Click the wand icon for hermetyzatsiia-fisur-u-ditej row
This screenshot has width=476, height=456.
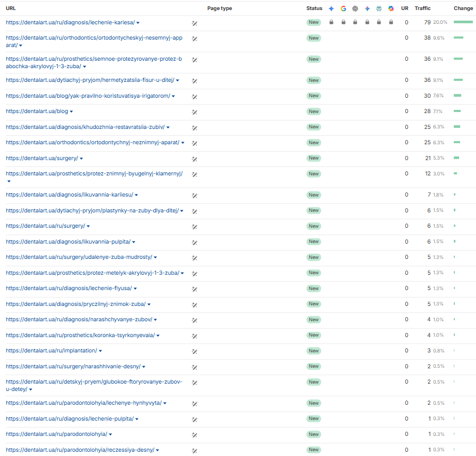(194, 81)
